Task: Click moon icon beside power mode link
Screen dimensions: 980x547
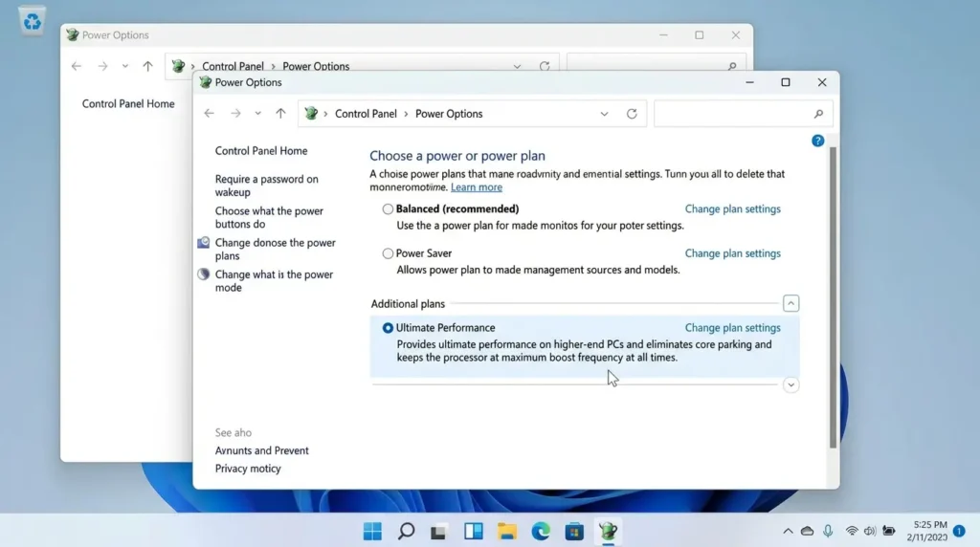Action: click(203, 274)
